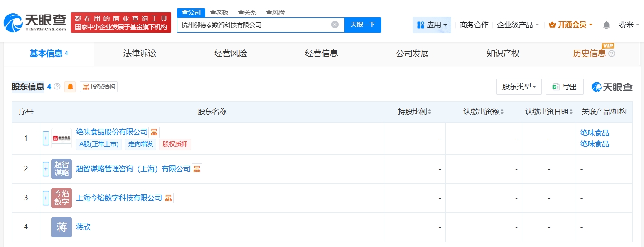Open the 股权结构 button

coord(99,86)
